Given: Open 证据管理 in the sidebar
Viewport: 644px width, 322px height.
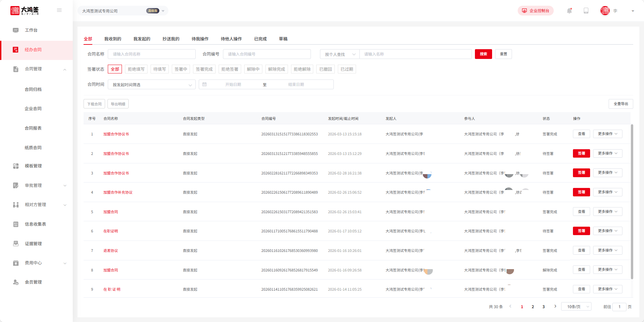Looking at the screenshot, I should [33, 244].
